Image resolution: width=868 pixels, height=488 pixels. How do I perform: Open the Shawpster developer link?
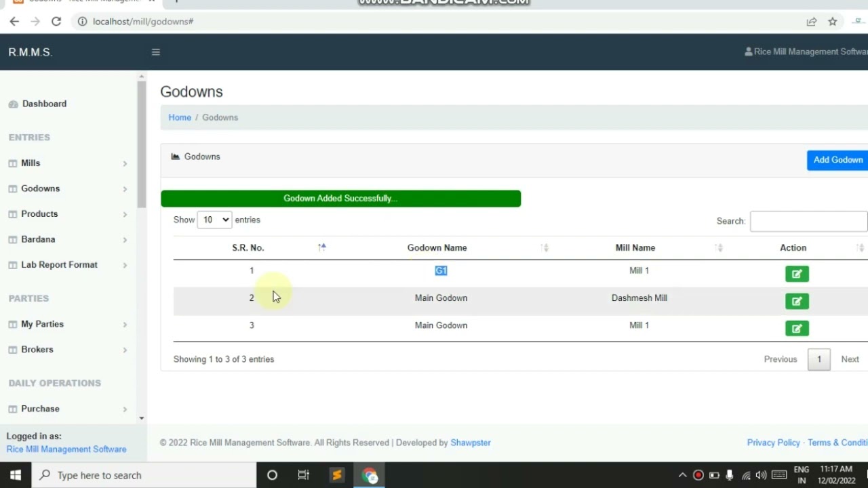pos(471,443)
